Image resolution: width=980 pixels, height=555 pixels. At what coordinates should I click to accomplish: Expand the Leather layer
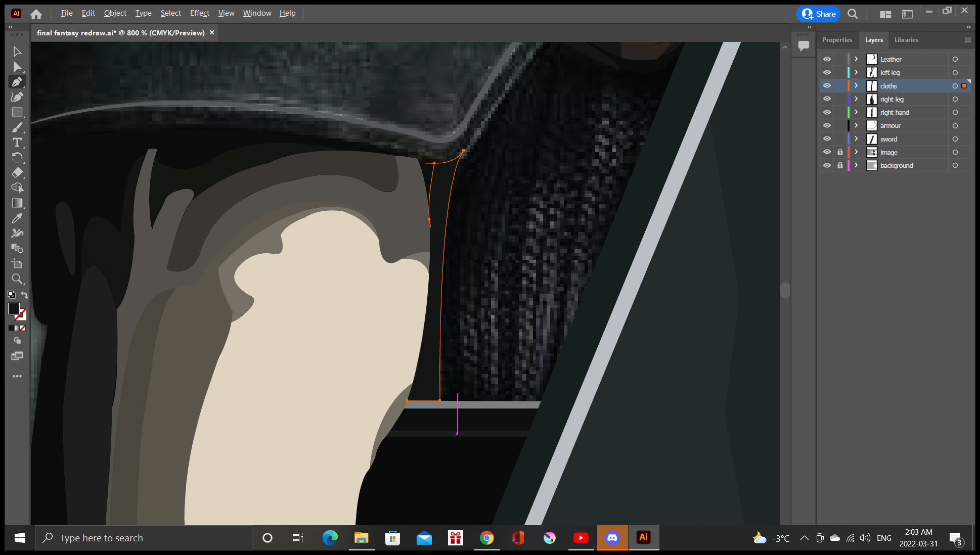coord(856,59)
